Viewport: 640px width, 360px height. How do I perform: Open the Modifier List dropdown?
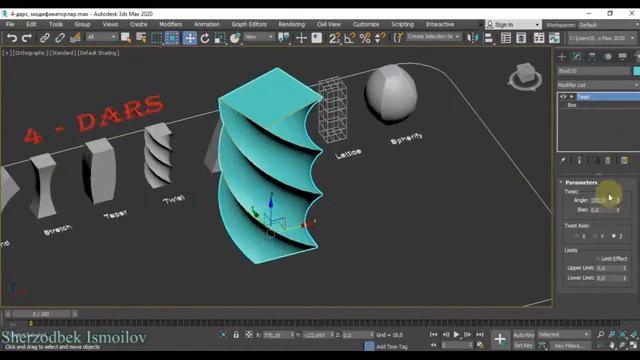tap(598, 85)
